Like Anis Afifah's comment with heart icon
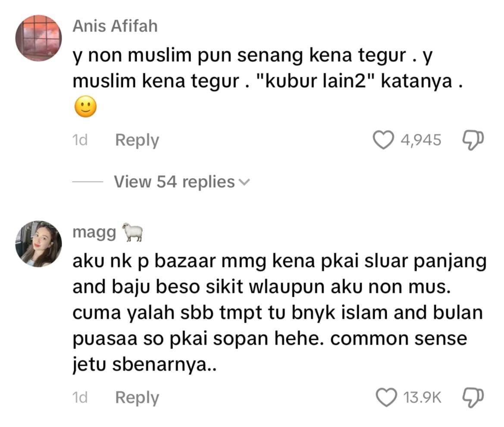The width and height of the screenshot is (504, 427). [x=383, y=140]
